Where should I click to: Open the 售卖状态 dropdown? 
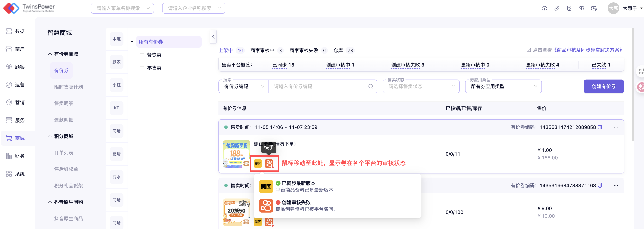[421, 87]
